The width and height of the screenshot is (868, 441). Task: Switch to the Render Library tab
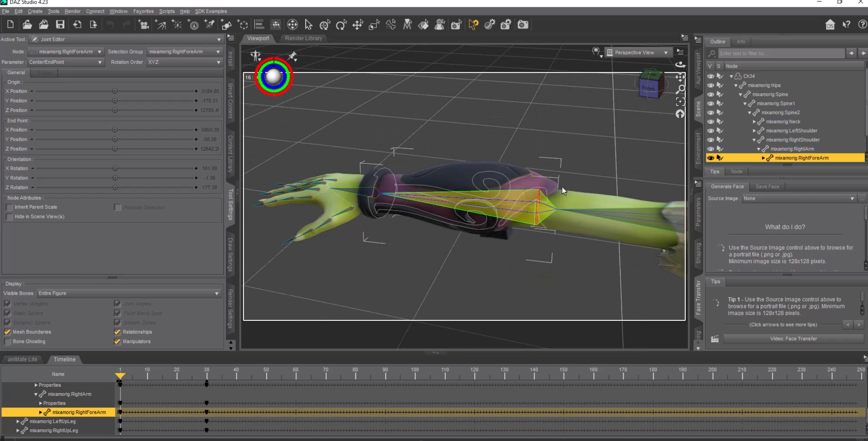303,38
